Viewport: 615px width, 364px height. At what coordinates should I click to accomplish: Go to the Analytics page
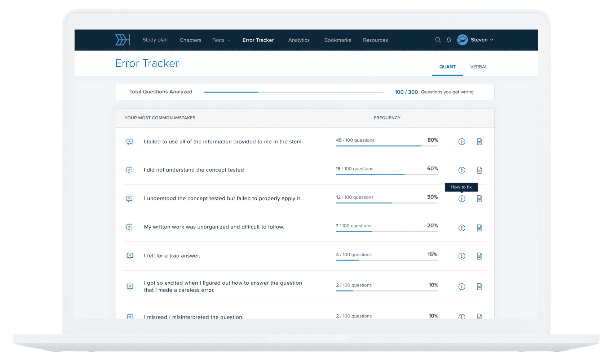(x=299, y=40)
